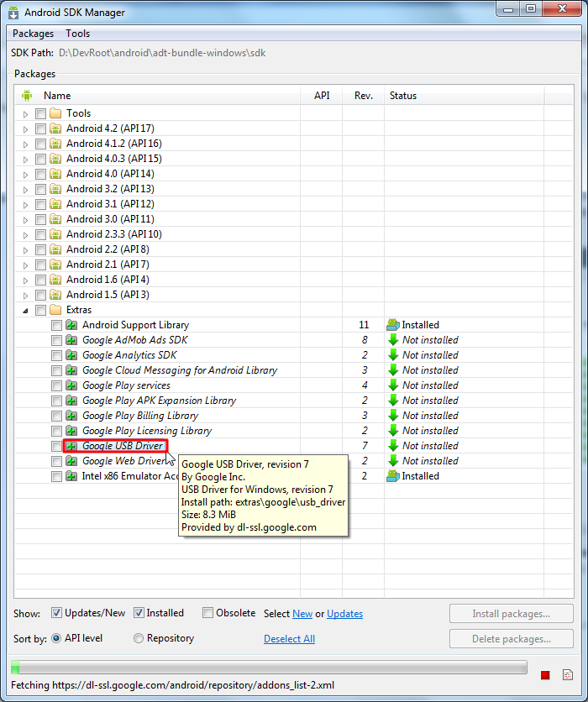The width and height of the screenshot is (588, 702).
Task: Click the Updates selection link
Action: (x=345, y=614)
